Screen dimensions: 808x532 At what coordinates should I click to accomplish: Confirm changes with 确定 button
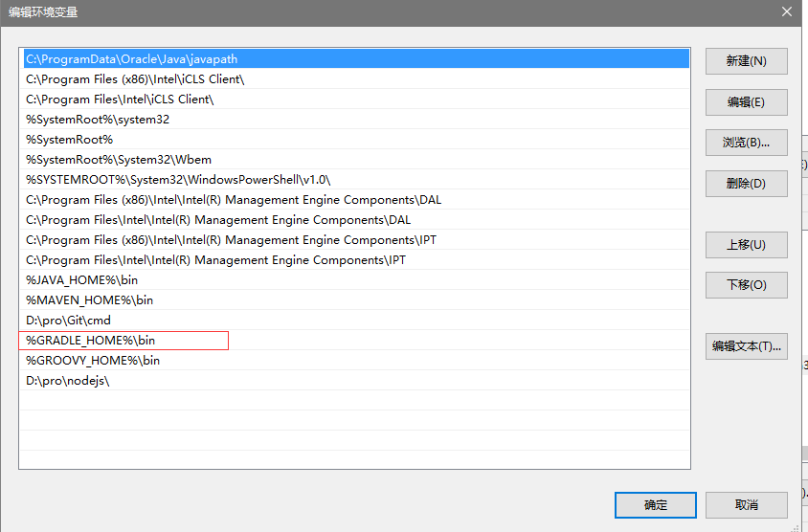[x=655, y=505]
